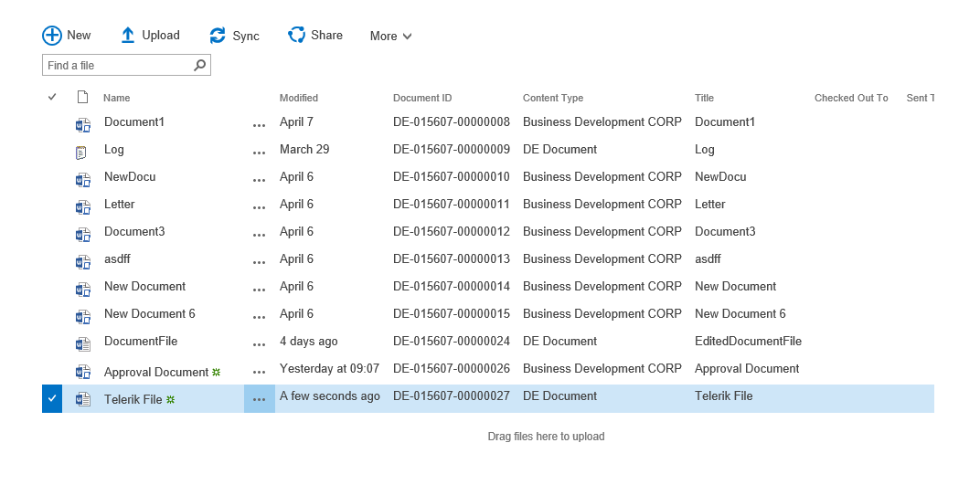Click the notepad icon beside Log
The width and height of the screenshot is (980, 485).
click(x=82, y=153)
